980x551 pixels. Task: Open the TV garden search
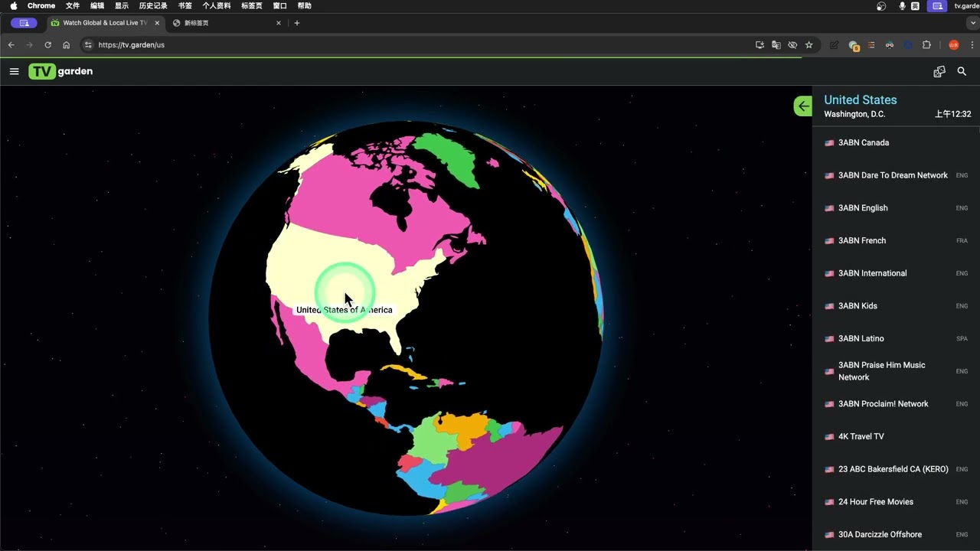click(x=962, y=71)
